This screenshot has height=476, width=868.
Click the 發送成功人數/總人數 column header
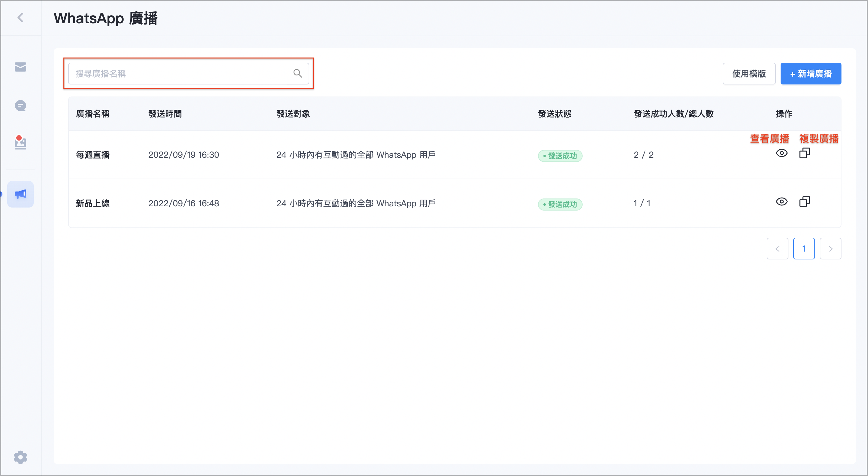pyautogui.click(x=674, y=114)
